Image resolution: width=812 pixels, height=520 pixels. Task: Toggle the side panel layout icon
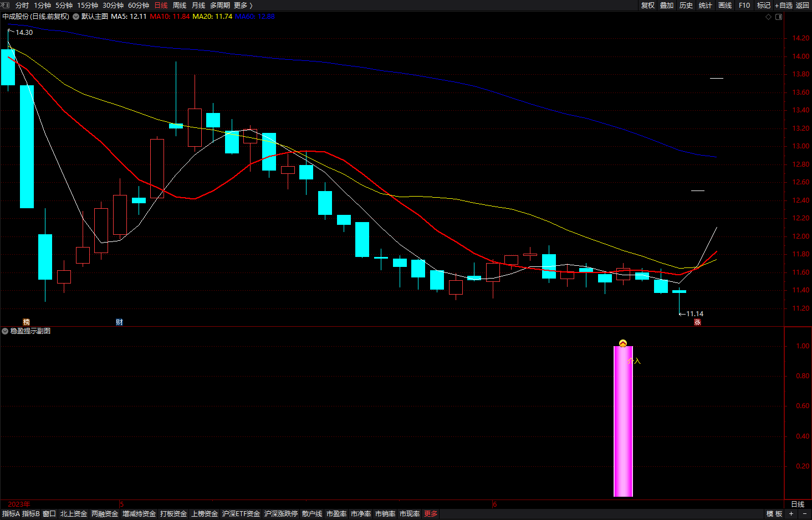(779, 17)
